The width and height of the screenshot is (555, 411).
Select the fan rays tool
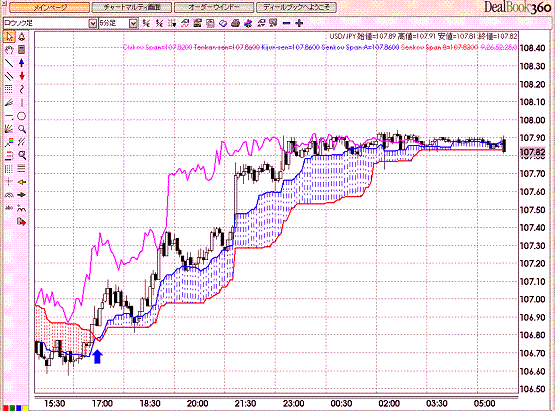pyautogui.click(x=9, y=129)
